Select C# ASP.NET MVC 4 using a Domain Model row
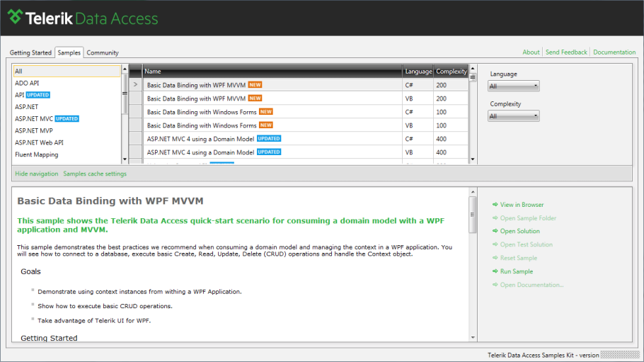The width and height of the screenshot is (644, 362). coord(305,139)
